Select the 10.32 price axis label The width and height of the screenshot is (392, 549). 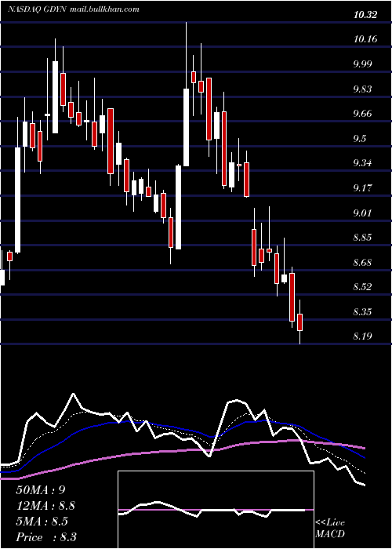(x=365, y=15)
